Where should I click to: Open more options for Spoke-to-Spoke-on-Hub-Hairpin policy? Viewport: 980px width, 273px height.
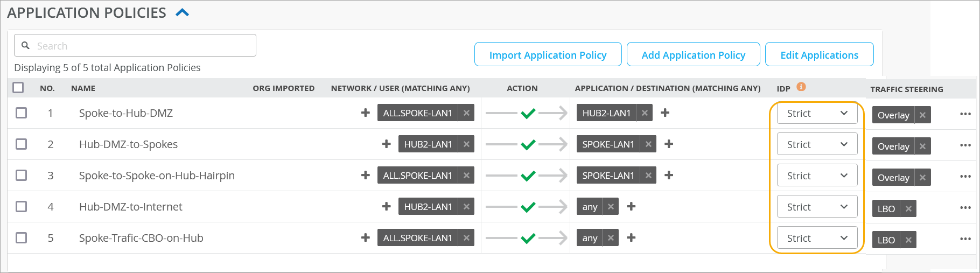[965, 177]
